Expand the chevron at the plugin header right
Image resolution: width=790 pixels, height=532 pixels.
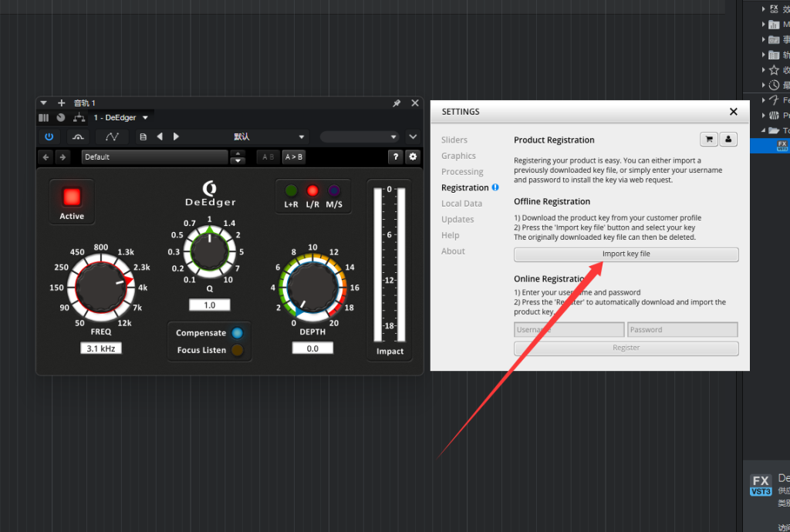coord(413,137)
